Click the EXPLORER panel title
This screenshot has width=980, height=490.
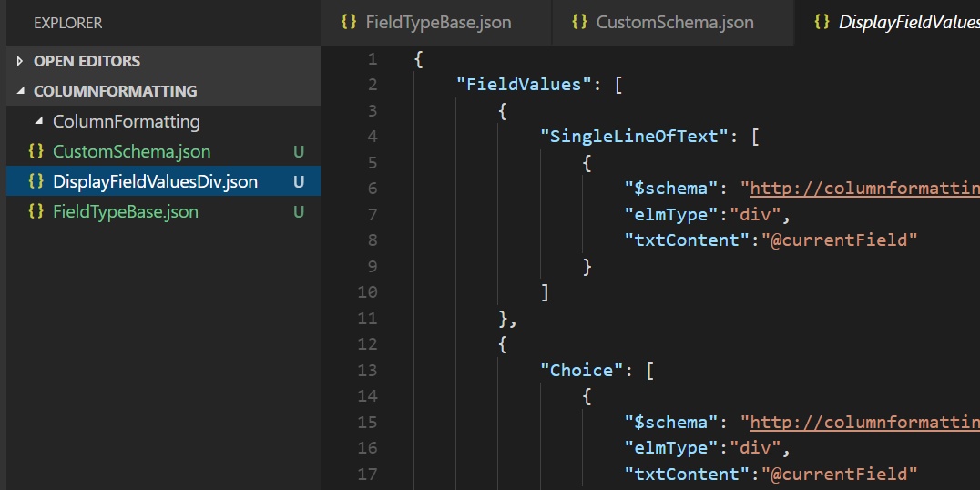pyautogui.click(x=67, y=24)
